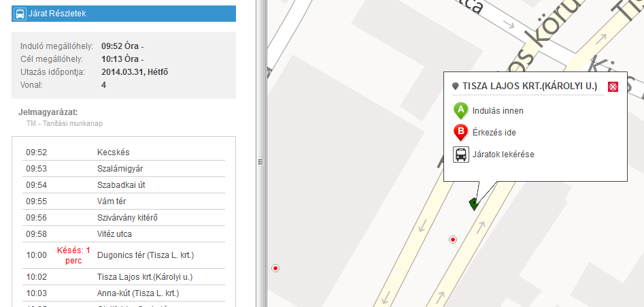Close the Tisza Lajos krt. popup

pos(613,86)
